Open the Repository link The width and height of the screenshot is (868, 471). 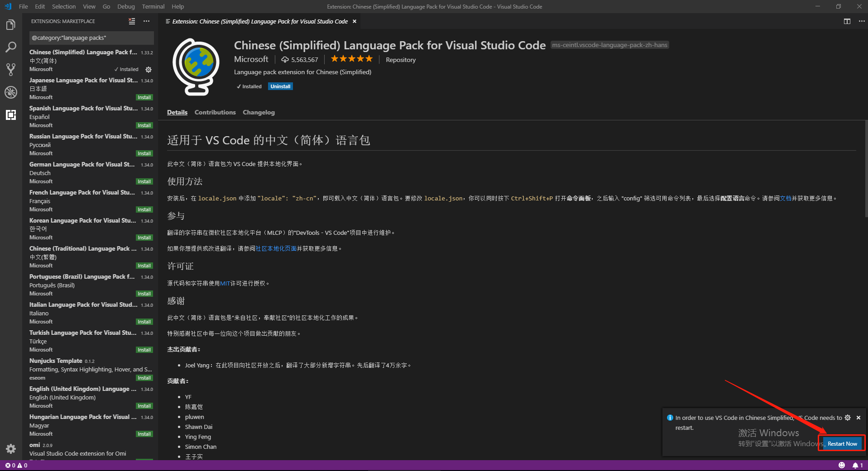[x=401, y=60]
